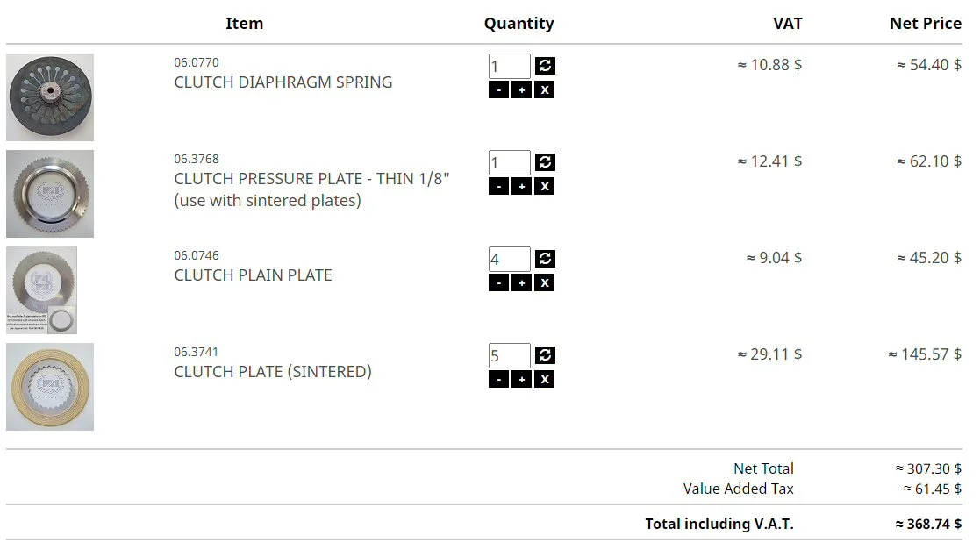Open CLUTCH PRESSURE PLATE - THIN 1/8" link
The width and height of the screenshot is (980, 543).
pyautogui.click(x=311, y=179)
